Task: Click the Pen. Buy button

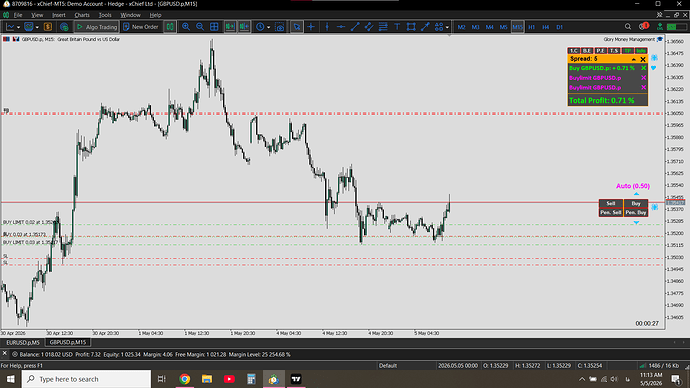Action: tap(636, 212)
